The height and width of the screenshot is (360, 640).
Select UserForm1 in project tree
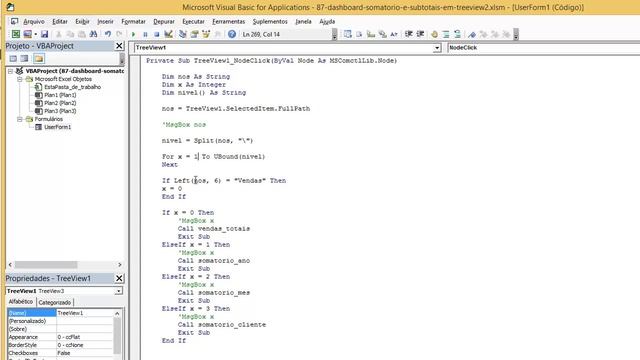point(57,127)
